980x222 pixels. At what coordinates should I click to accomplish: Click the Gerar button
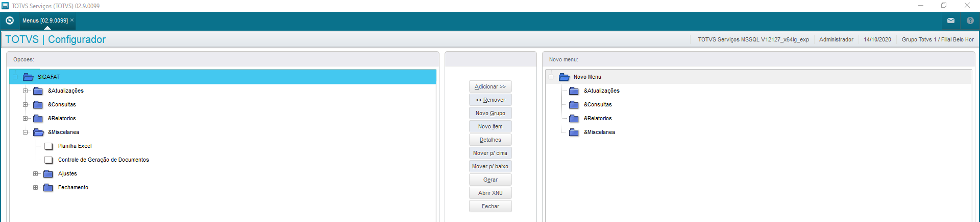[490, 180]
